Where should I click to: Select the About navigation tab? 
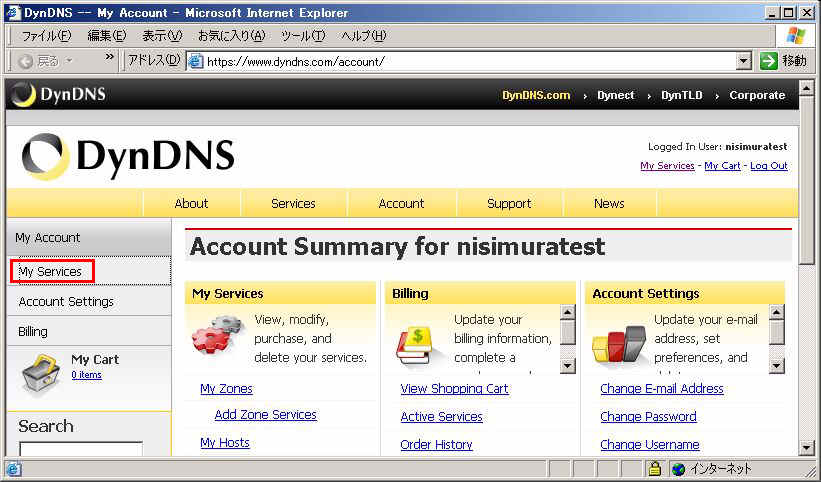(191, 203)
